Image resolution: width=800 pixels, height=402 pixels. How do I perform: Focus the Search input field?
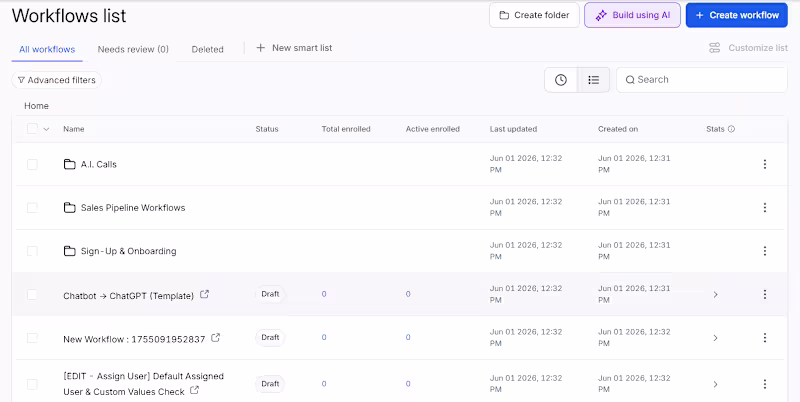coord(702,80)
